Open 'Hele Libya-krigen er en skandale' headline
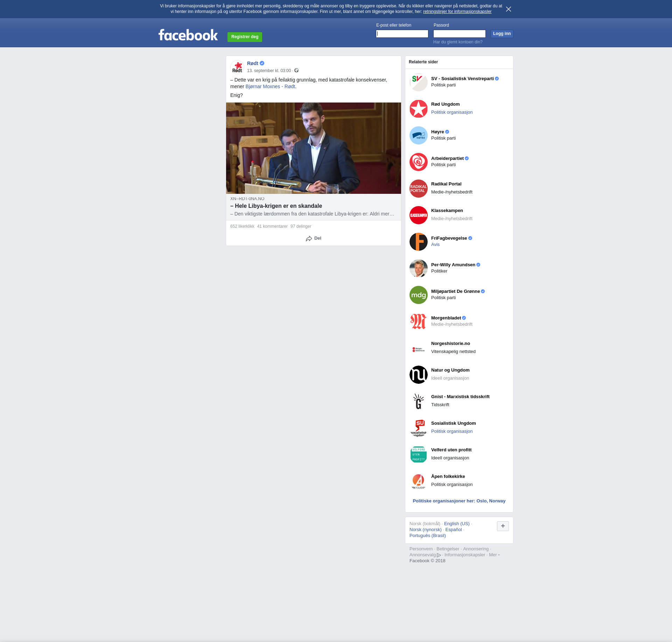 point(276,206)
